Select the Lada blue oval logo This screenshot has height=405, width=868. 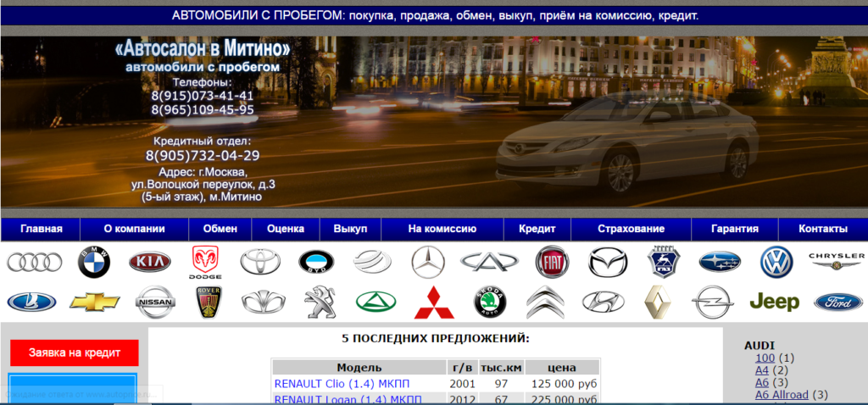[31, 302]
